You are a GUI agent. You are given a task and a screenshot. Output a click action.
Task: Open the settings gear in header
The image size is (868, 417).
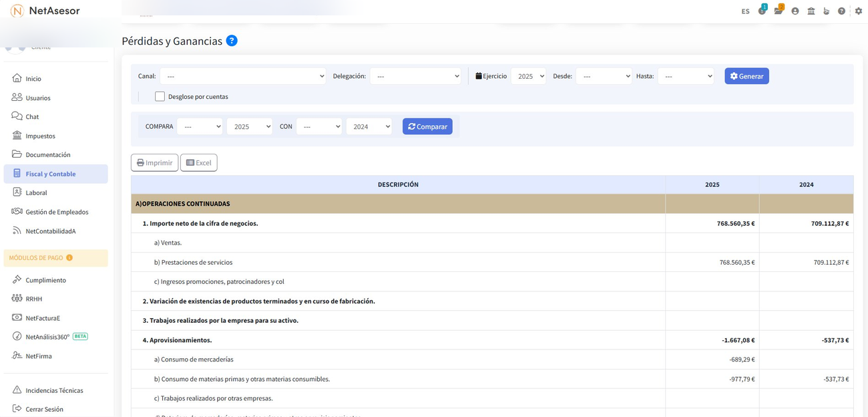click(x=858, y=11)
